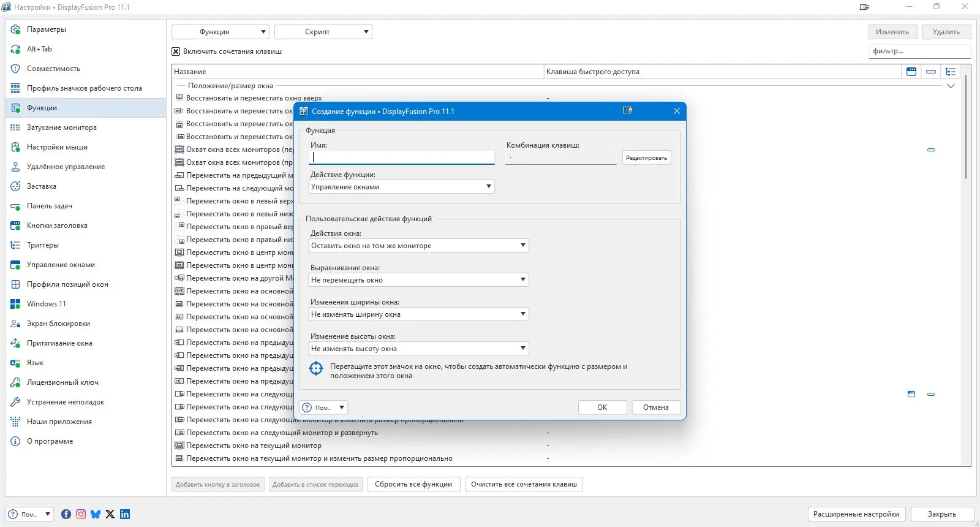Image resolution: width=980 pixels, height=527 pixels.
Task: Open the Притягивание окна section
Action: tap(86, 343)
